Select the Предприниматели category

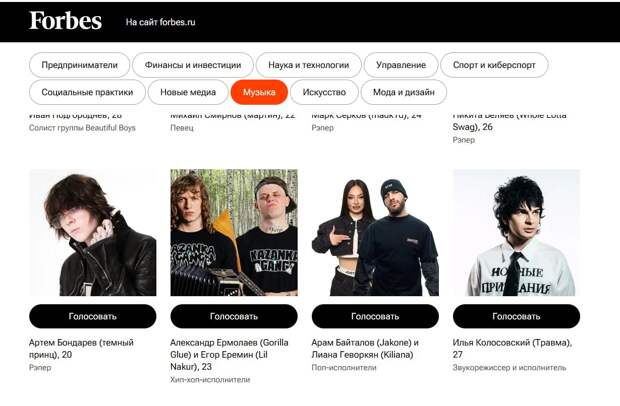tap(79, 65)
